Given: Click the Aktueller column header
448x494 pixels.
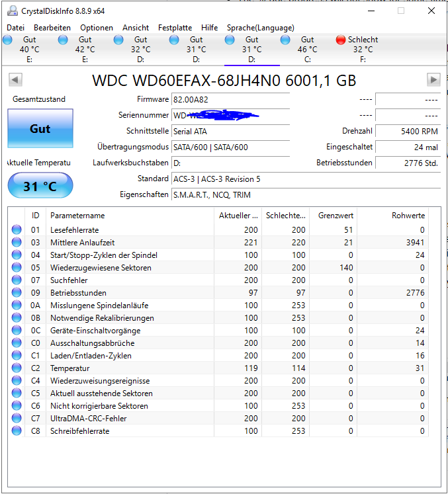Looking at the screenshot, I should pyautogui.click(x=238, y=216).
